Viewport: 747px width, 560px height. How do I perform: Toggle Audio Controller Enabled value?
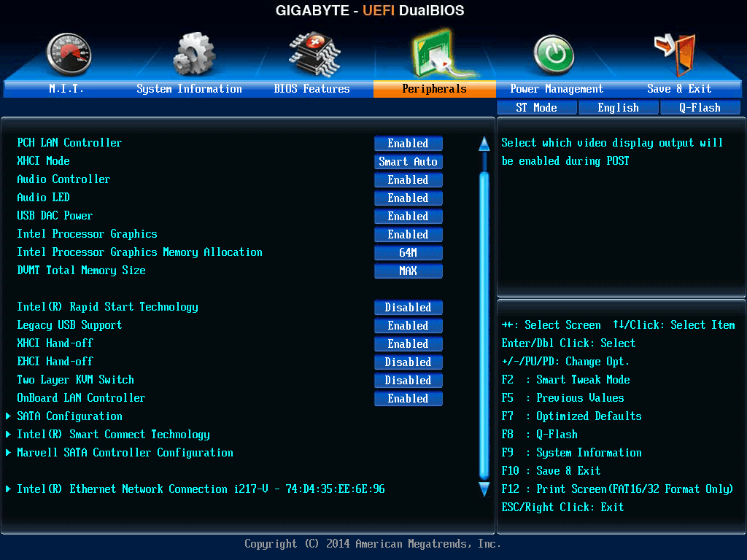pos(409,180)
